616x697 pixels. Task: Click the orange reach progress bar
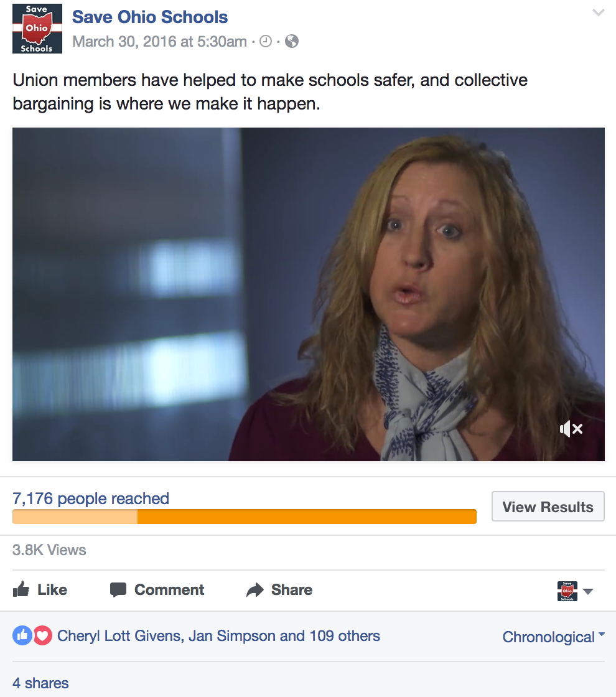245,517
